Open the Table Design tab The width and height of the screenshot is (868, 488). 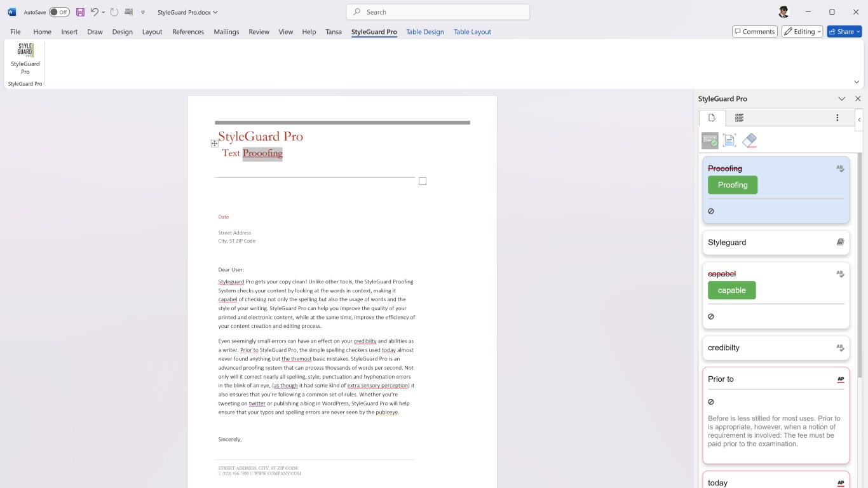point(425,32)
